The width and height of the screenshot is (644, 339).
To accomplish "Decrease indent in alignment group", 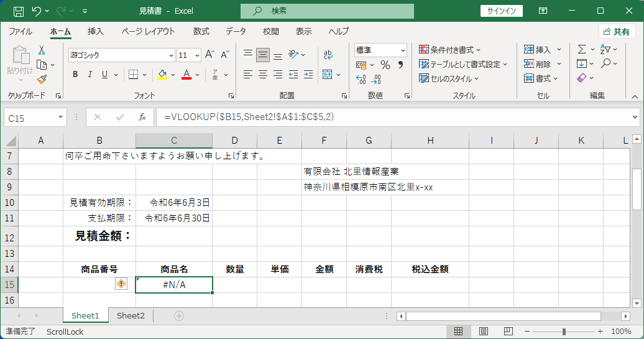I will [293, 75].
